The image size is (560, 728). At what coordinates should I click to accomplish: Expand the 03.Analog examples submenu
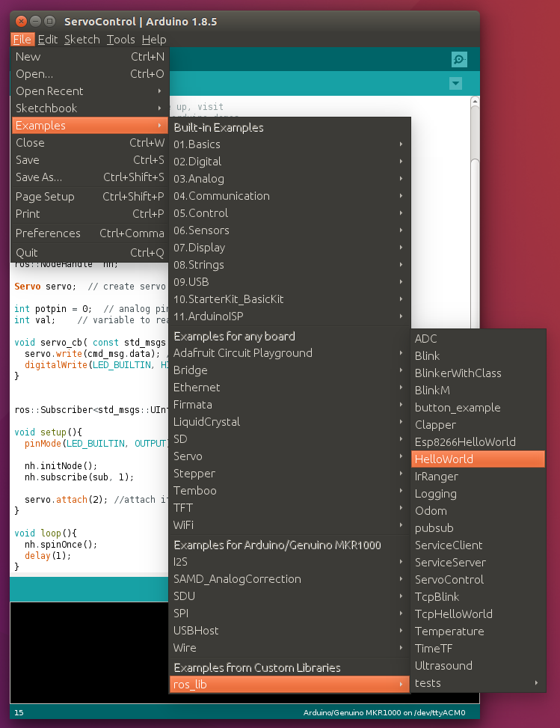pyautogui.click(x=289, y=179)
